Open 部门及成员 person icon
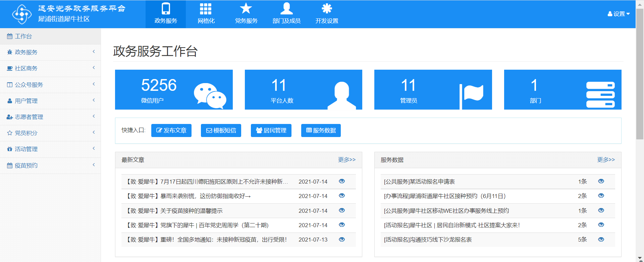 (286, 9)
